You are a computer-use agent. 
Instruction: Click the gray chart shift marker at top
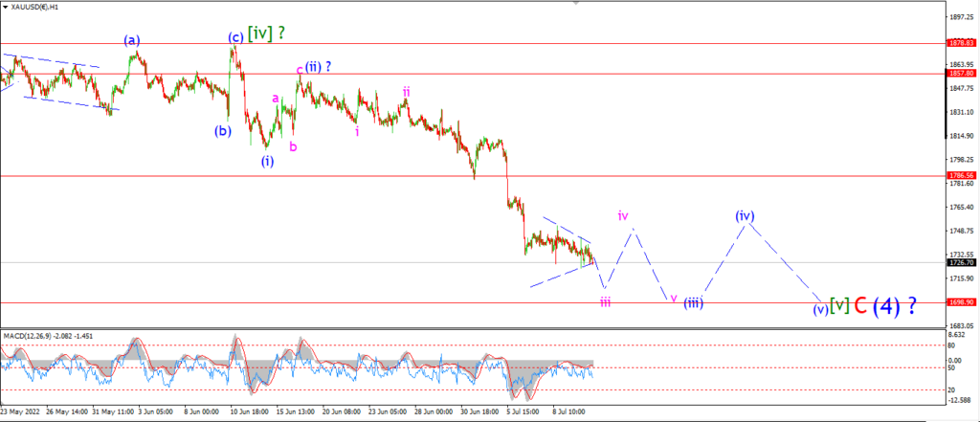575,3
